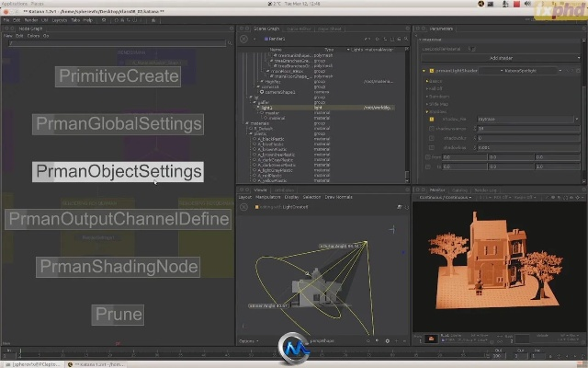Click the small render thumbnail icon in Monitor

click(x=430, y=339)
